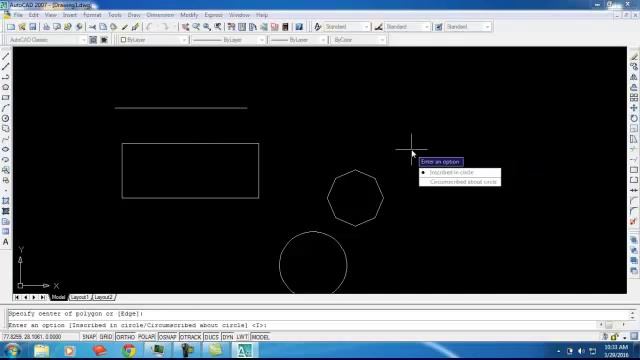This screenshot has height=360, width=640.
Task: Click the last-tab navigation arrow
Action: 42,298
